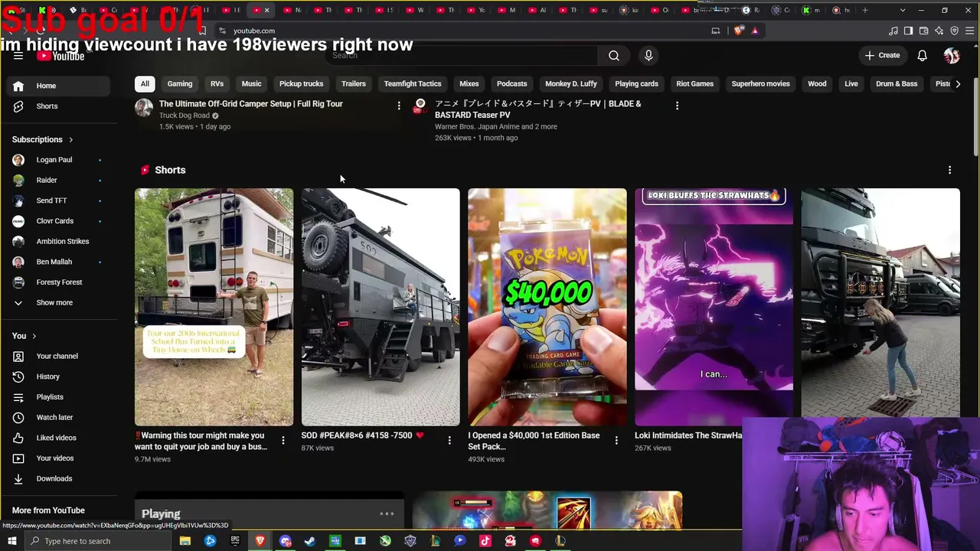The width and height of the screenshot is (980, 551).
Task: Toggle the Brave sidebar panel icon
Action: (909, 31)
